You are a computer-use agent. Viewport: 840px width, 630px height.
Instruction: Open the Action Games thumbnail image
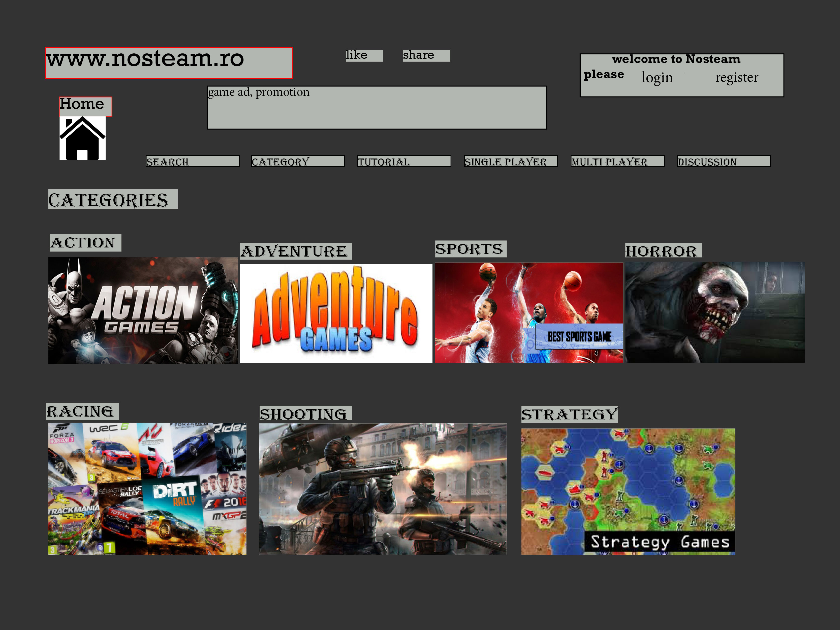tap(143, 311)
